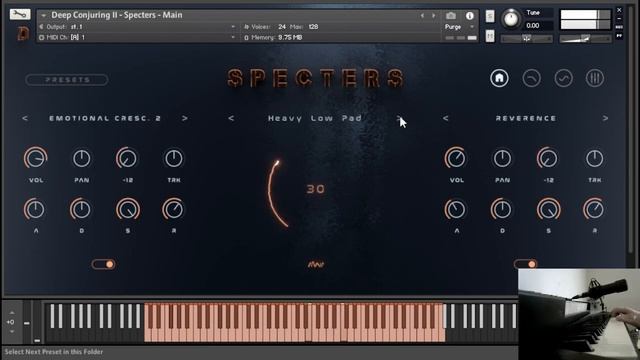Screen dimensions: 640x360
Task: Toggle right Reverence layer on/off switch
Action: (525, 264)
